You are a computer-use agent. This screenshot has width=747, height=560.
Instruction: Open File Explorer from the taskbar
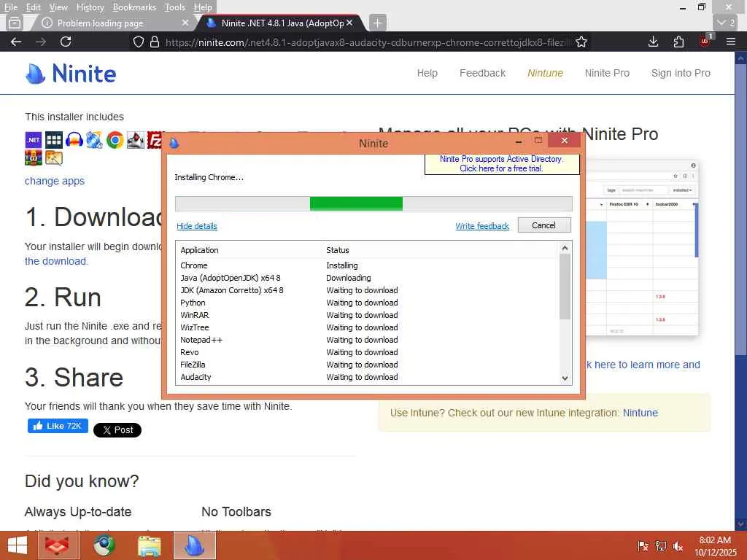pyautogui.click(x=150, y=545)
